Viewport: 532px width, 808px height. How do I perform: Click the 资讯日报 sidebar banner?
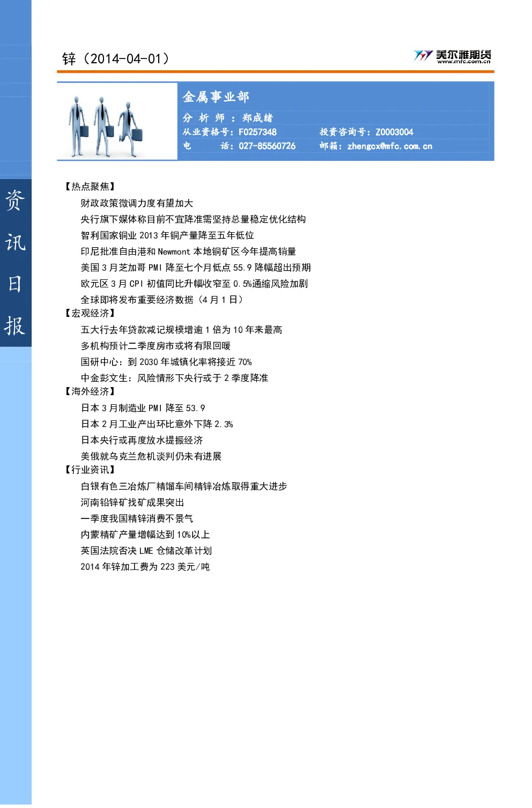16,263
